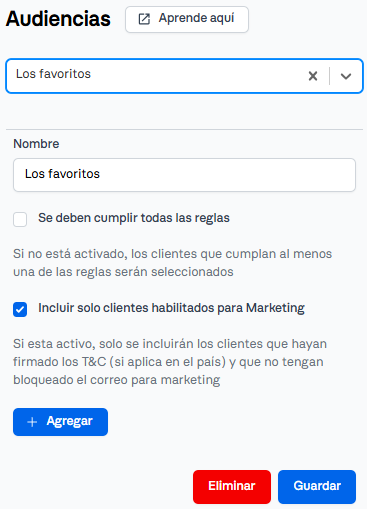367x509 pixels.
Task: Uncheck 'Incluir solo clientes habilitados para Marketing'
Action: [x=20, y=309]
